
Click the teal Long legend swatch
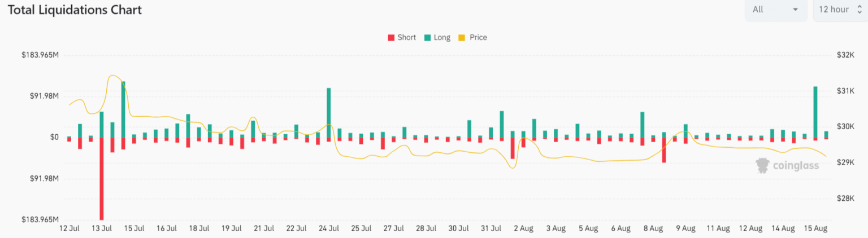[x=428, y=38]
